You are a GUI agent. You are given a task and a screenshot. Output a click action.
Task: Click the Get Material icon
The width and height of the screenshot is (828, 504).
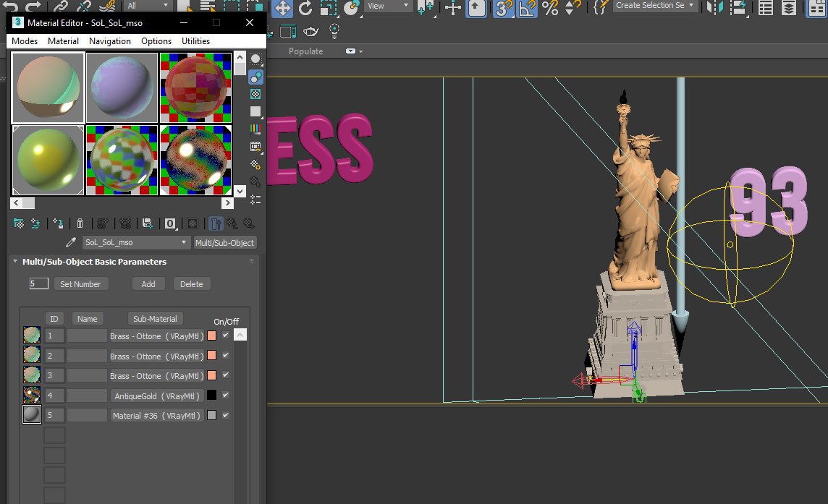[x=19, y=223]
